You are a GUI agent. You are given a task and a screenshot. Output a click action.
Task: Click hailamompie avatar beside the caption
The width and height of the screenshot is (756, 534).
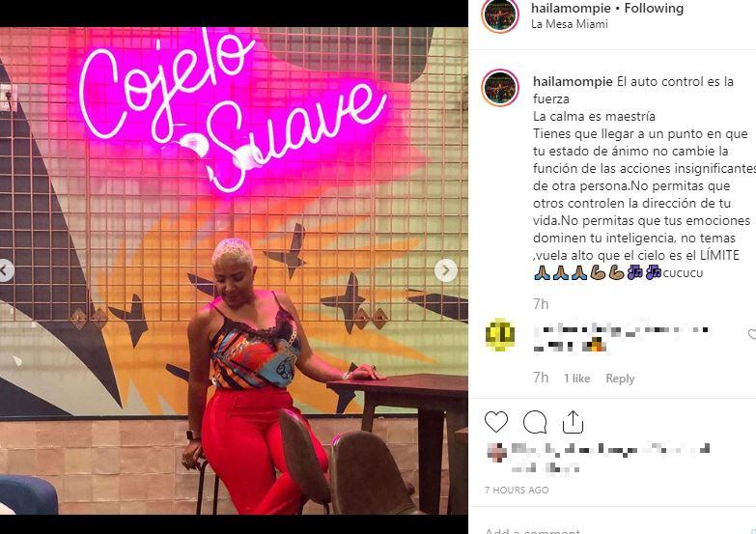coord(500,87)
